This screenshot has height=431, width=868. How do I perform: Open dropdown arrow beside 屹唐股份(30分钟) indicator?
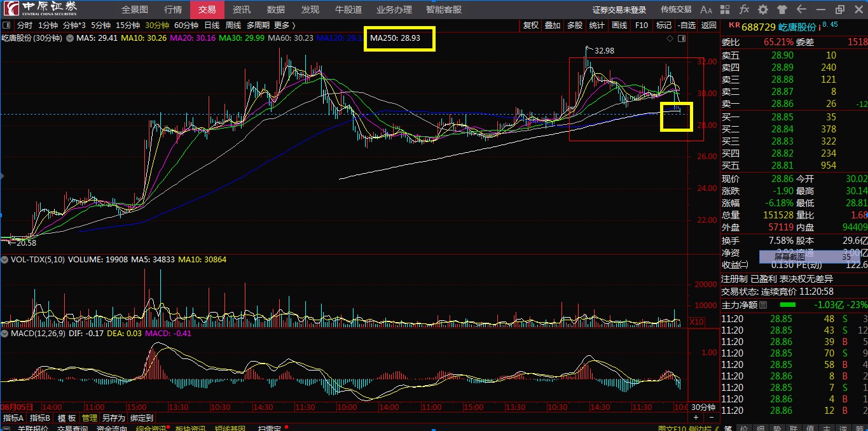pos(69,38)
